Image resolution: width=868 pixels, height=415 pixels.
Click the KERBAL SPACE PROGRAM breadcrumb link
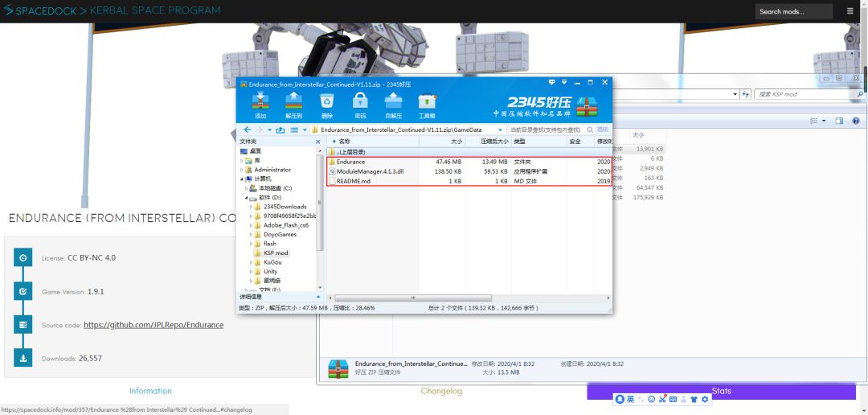coord(154,10)
